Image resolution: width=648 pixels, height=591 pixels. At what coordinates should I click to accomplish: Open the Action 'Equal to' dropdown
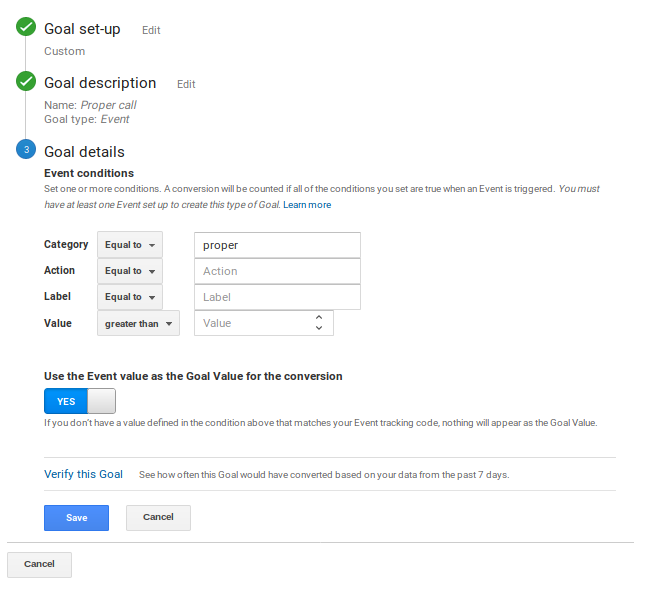click(x=130, y=271)
